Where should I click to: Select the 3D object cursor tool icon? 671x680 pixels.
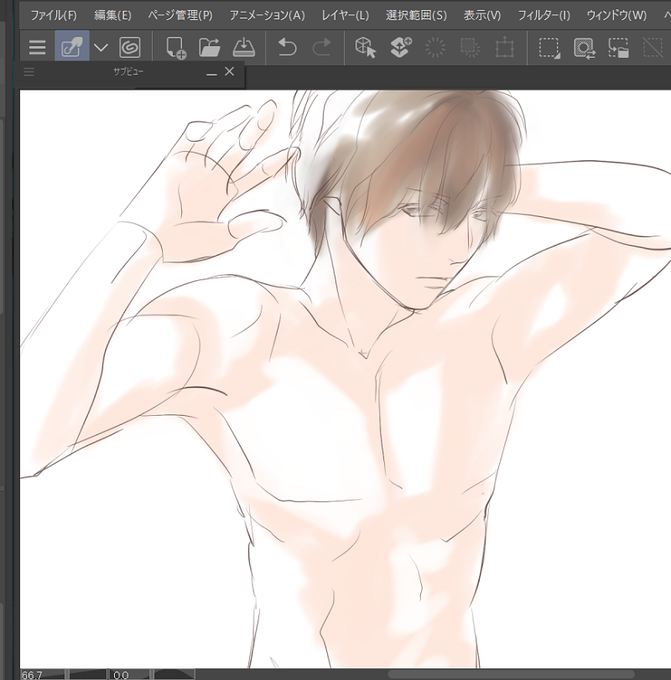(x=365, y=47)
